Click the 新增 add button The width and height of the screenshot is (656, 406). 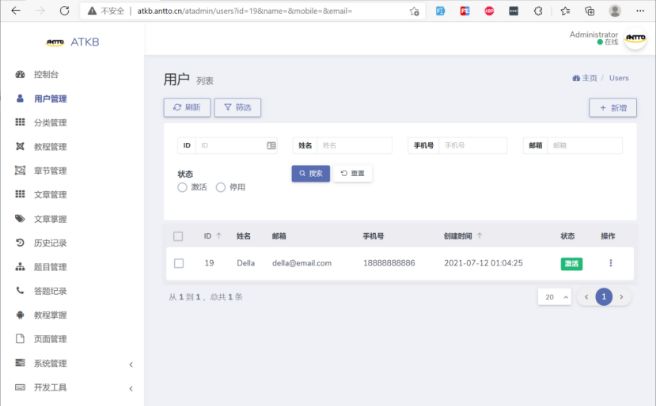613,108
